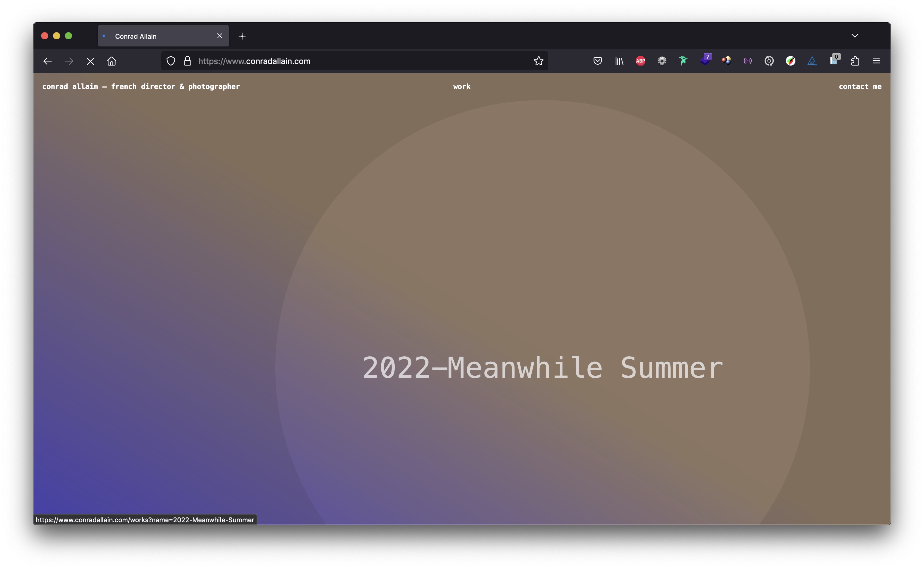This screenshot has height=569, width=924.
Task: Open tracking protection shield panel
Action: pos(171,61)
